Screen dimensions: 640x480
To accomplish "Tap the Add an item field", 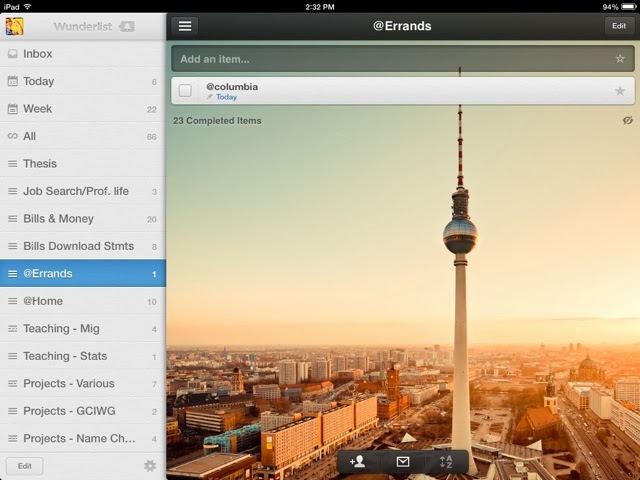I will click(402, 59).
